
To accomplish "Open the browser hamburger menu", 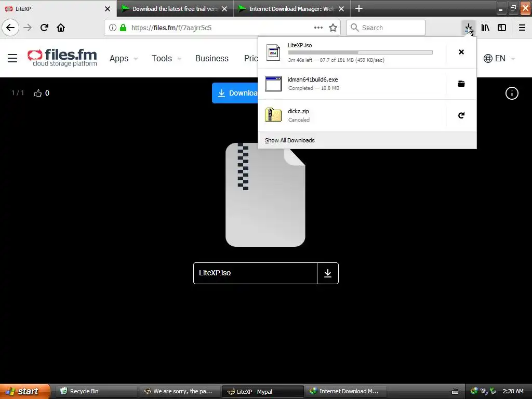I will [522, 28].
